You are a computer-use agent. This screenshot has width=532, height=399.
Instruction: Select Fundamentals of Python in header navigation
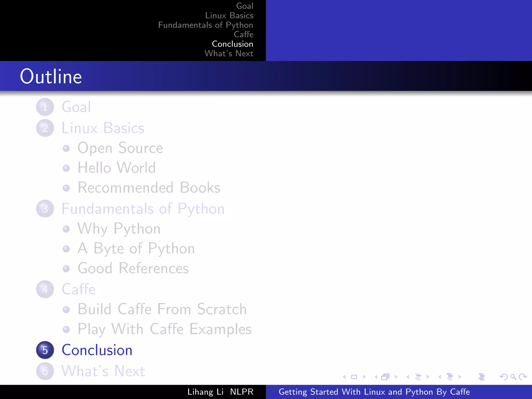[x=206, y=25]
